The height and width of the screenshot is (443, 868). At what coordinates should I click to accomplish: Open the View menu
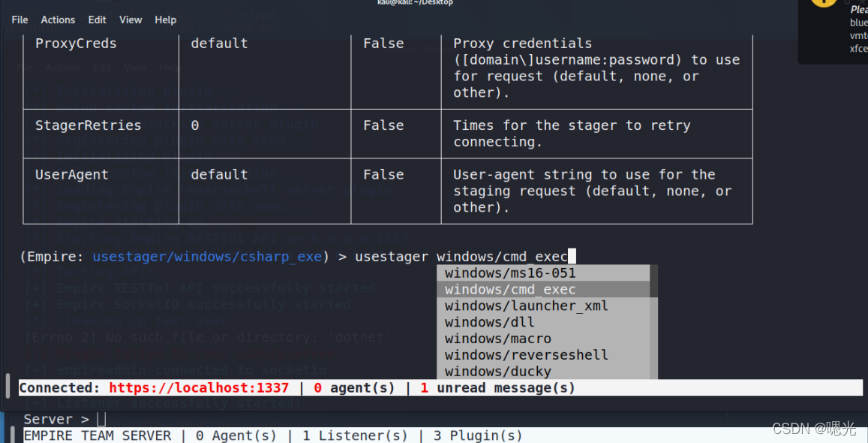131,20
